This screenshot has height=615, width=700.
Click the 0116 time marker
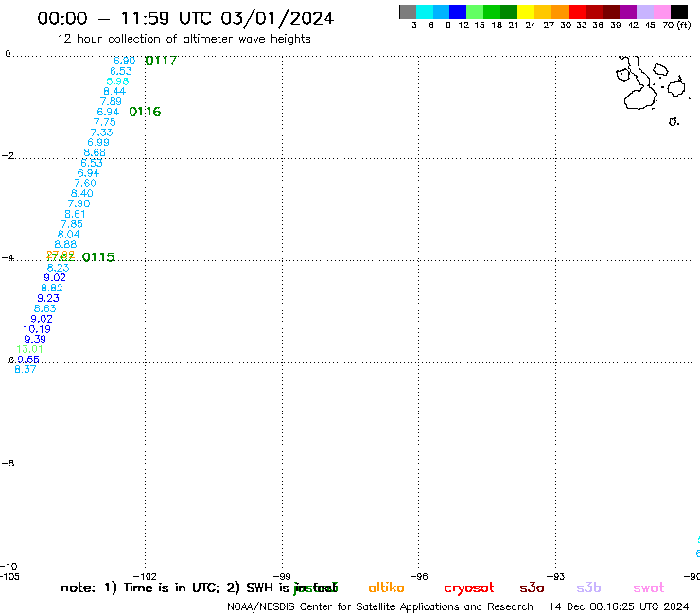(x=145, y=112)
